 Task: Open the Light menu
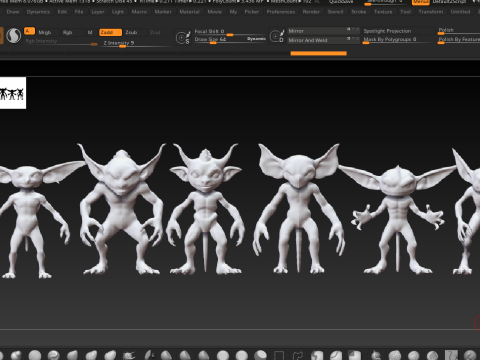(x=118, y=12)
